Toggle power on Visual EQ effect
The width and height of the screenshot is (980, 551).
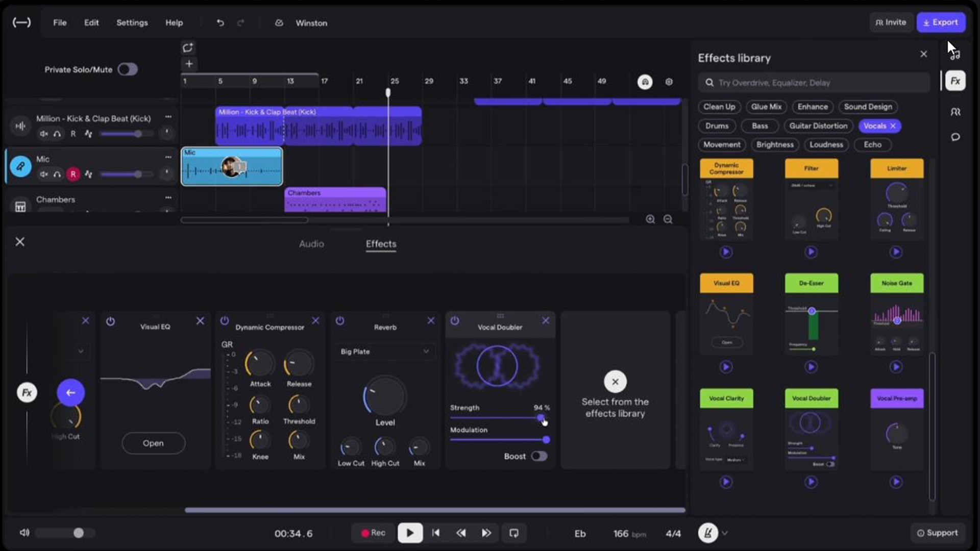coord(110,321)
